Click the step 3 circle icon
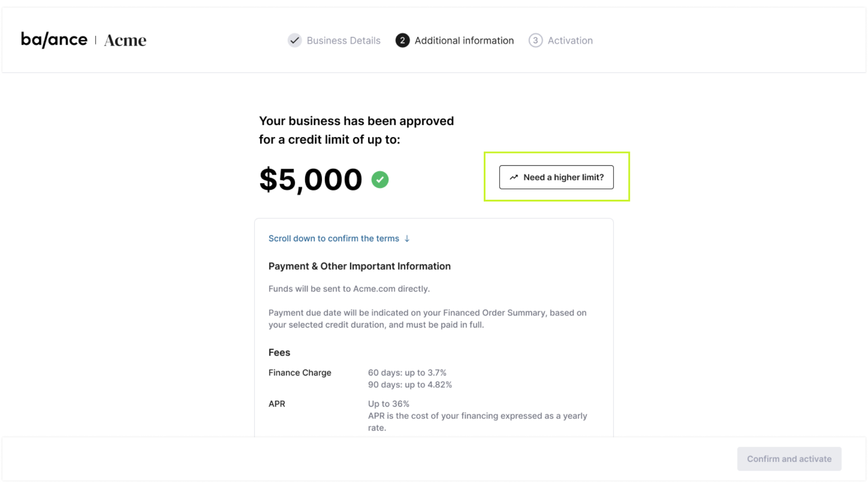868x488 pixels. (x=535, y=40)
